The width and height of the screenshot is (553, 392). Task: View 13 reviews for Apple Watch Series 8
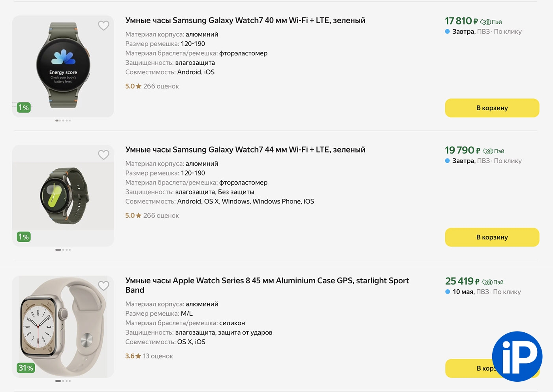pyautogui.click(x=158, y=356)
